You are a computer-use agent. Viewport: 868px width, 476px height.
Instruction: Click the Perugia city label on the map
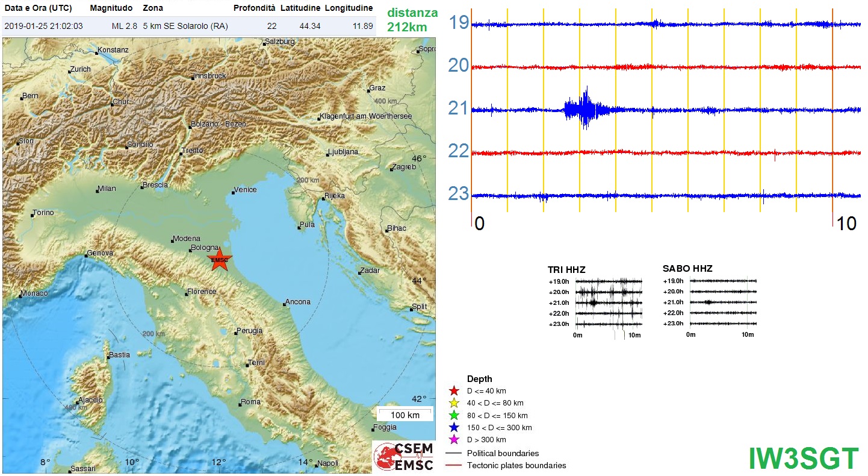point(250,331)
